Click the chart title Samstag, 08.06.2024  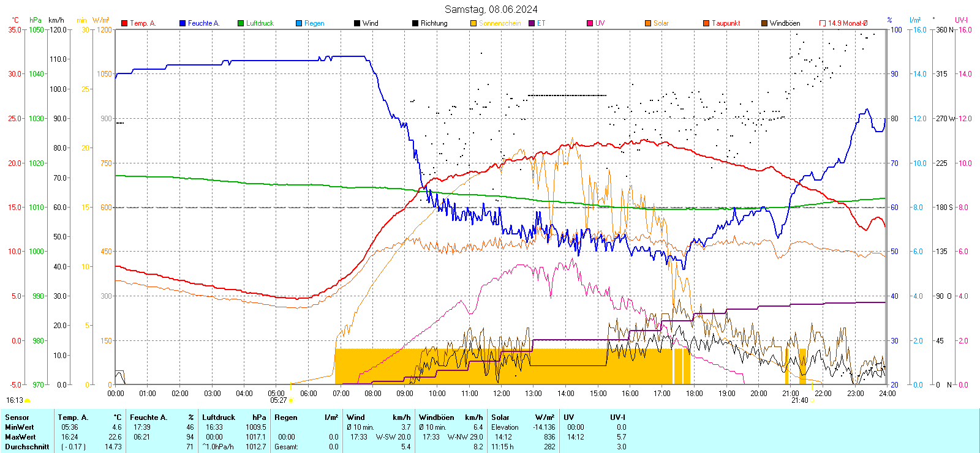click(491, 9)
